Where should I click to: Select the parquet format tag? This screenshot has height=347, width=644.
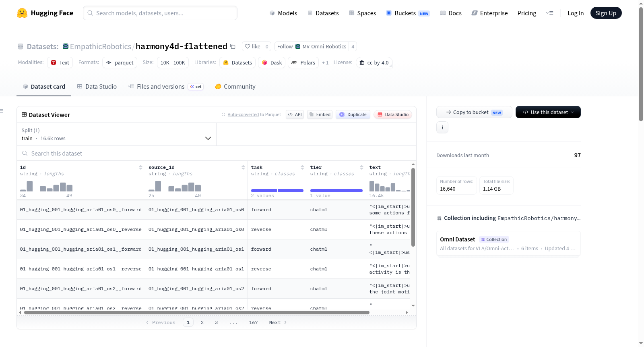coord(120,62)
